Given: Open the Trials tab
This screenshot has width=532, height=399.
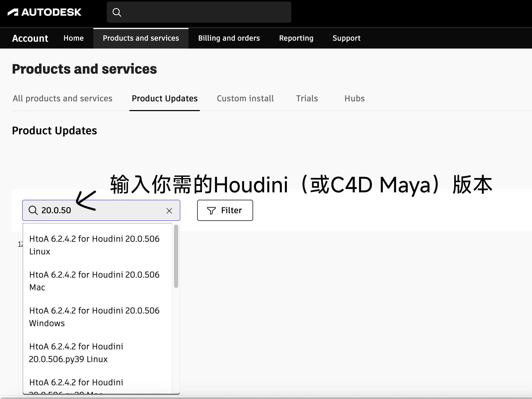Looking at the screenshot, I should [x=307, y=98].
